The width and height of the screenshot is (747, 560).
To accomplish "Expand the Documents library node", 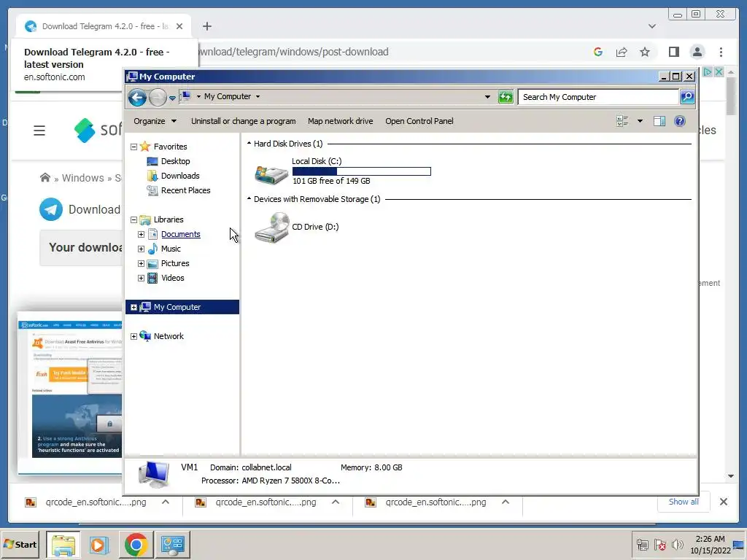I will point(141,234).
